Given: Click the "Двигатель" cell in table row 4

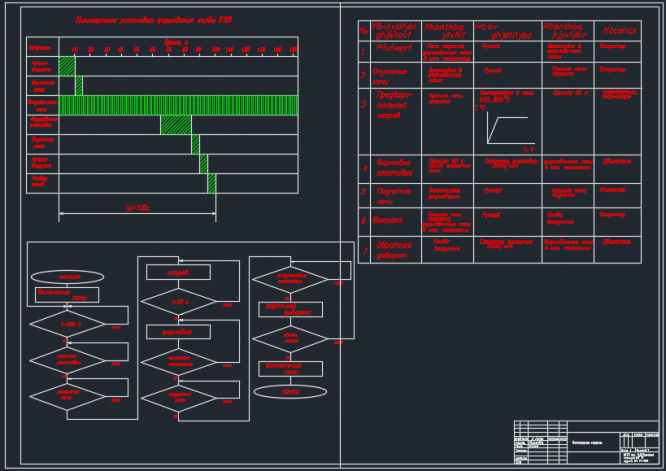Looking at the screenshot, I should (x=618, y=169).
